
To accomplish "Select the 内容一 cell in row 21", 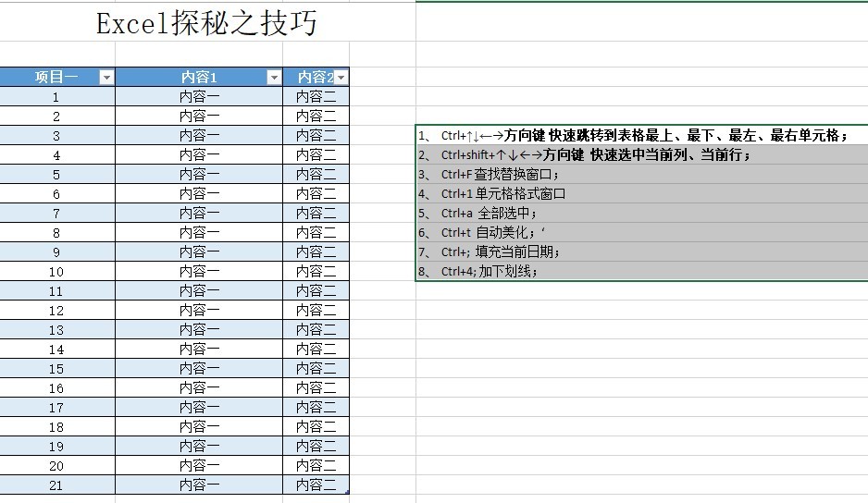I will pos(199,485).
